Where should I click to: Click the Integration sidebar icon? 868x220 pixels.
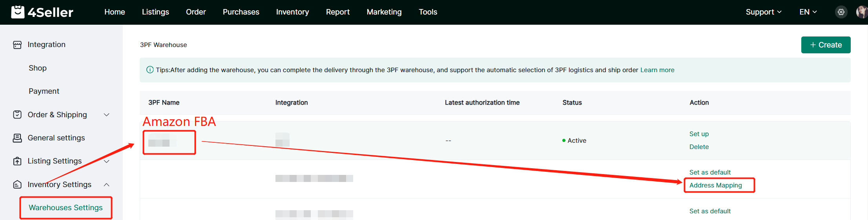click(17, 45)
